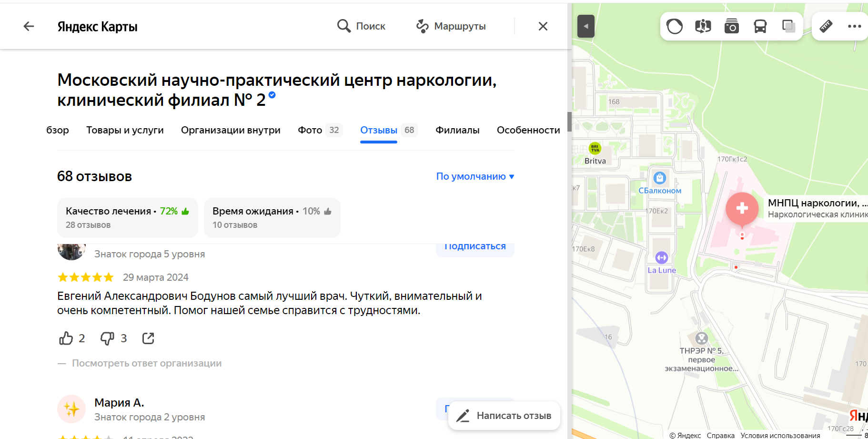Select the Отзывы tab
Screen dimensions: 868x439
point(389,130)
